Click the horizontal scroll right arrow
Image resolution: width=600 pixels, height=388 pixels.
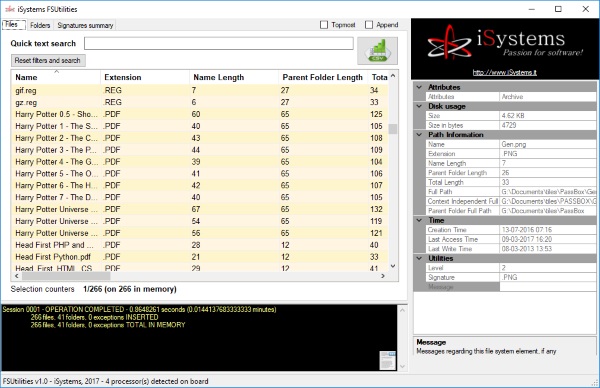pos(383,276)
